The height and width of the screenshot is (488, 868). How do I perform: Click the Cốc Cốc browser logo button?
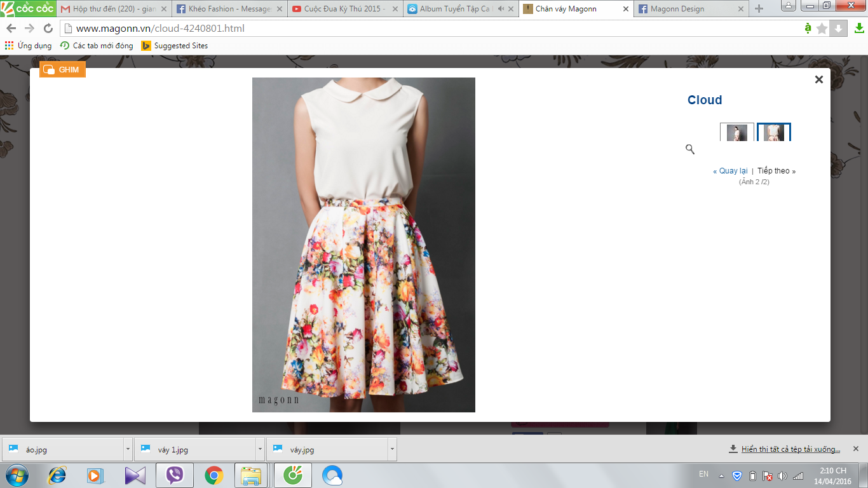coord(27,9)
